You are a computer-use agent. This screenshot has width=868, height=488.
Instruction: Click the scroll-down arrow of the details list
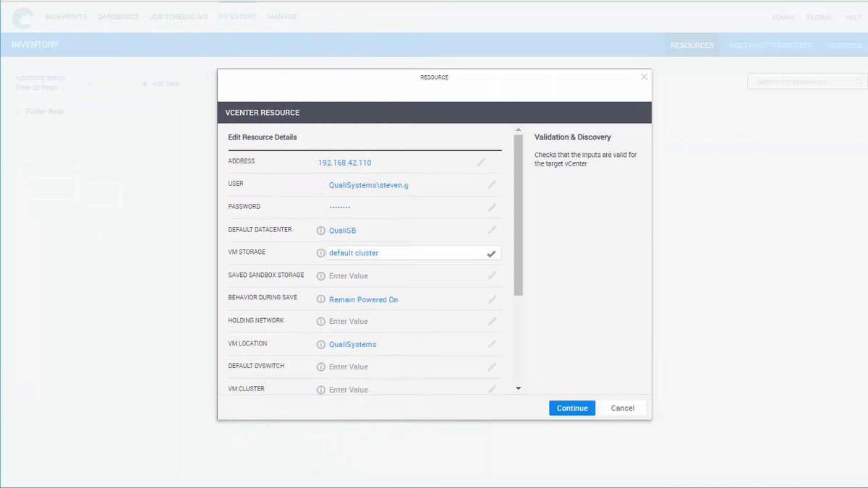[518, 388]
